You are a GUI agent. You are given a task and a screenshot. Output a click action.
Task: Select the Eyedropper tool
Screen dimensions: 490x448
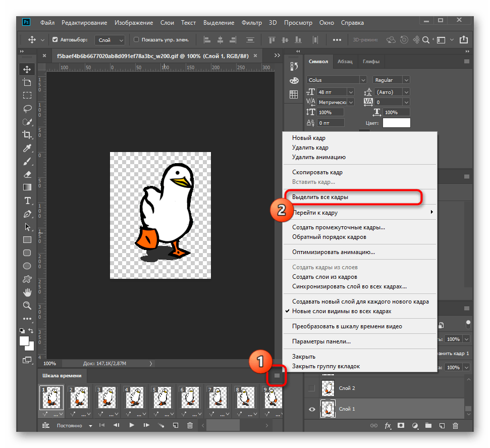tap(27, 147)
